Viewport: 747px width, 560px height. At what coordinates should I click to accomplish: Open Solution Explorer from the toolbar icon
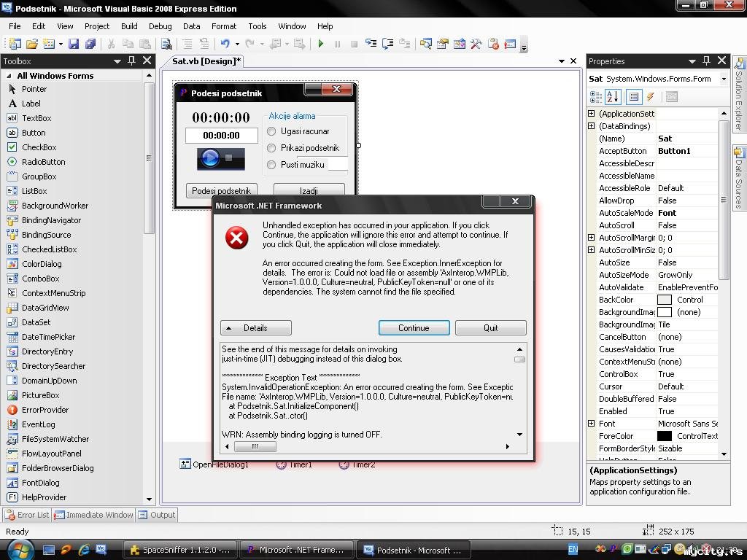click(x=425, y=44)
